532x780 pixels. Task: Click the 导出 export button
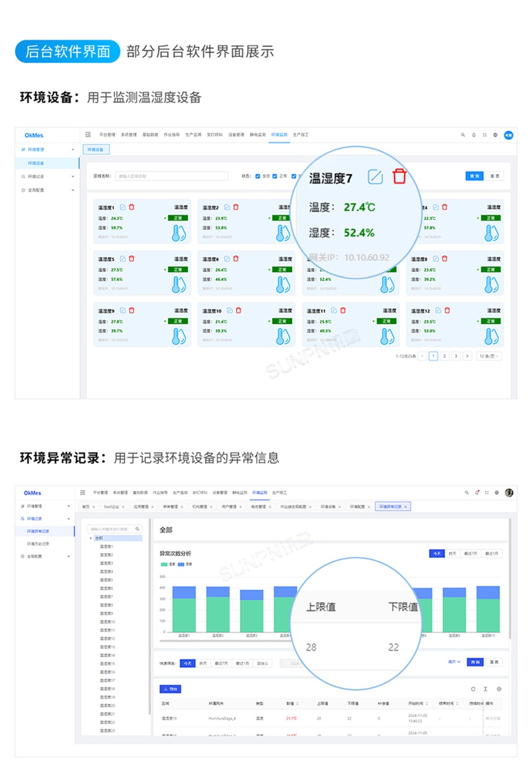(170, 689)
